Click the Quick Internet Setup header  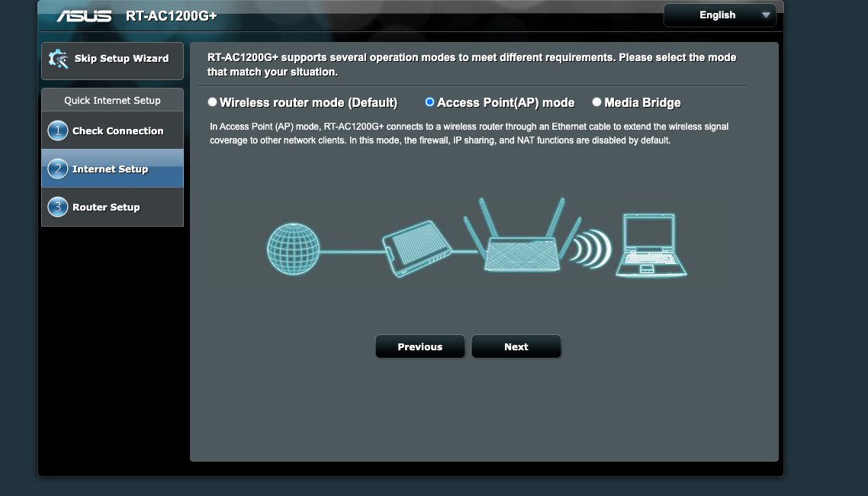point(112,100)
